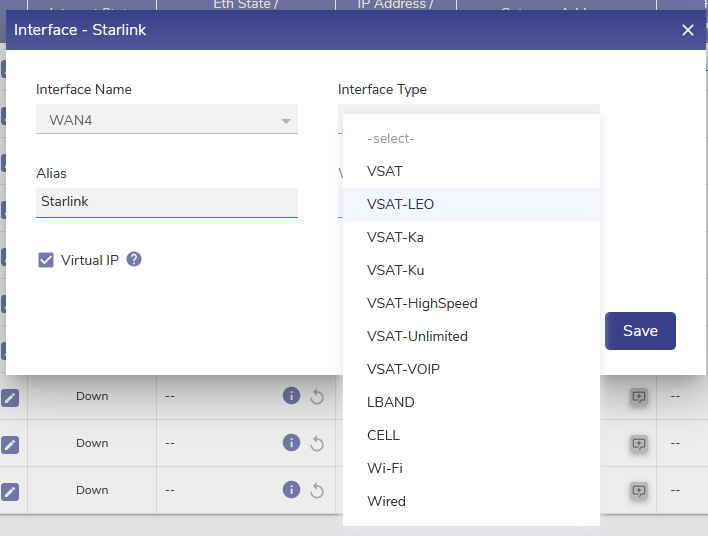Open the Interface Name WAN4 dropdown

(x=166, y=120)
